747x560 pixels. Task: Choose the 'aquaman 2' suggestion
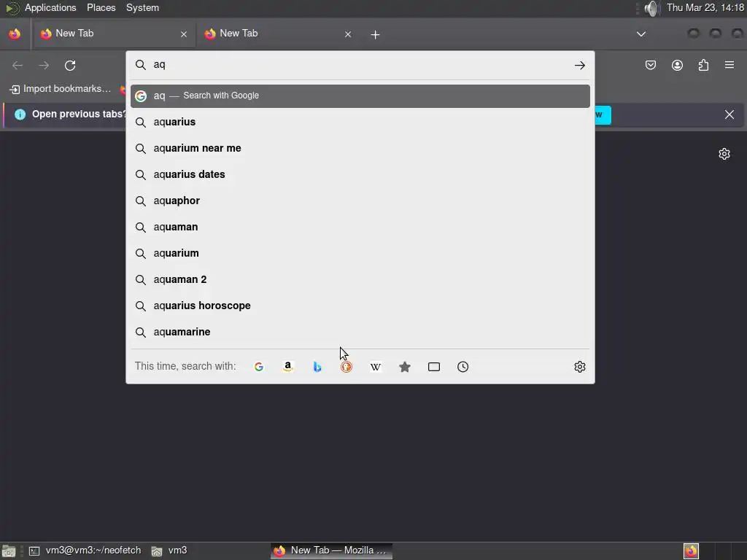tap(360, 279)
